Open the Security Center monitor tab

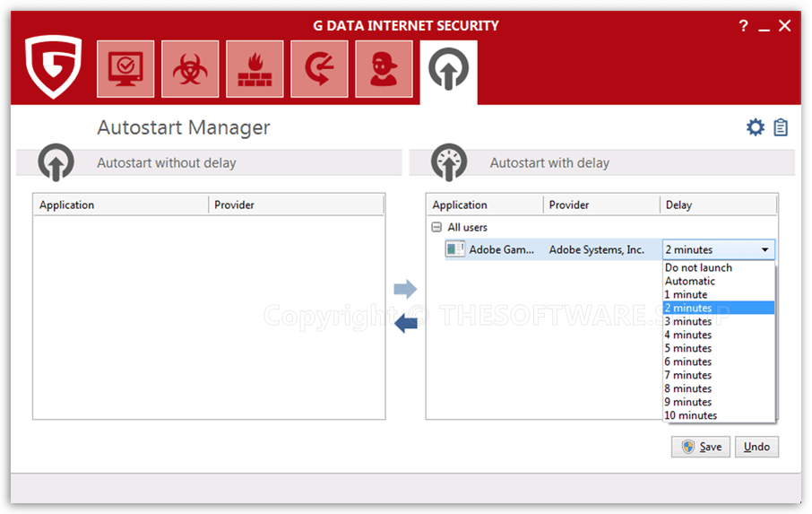point(125,68)
